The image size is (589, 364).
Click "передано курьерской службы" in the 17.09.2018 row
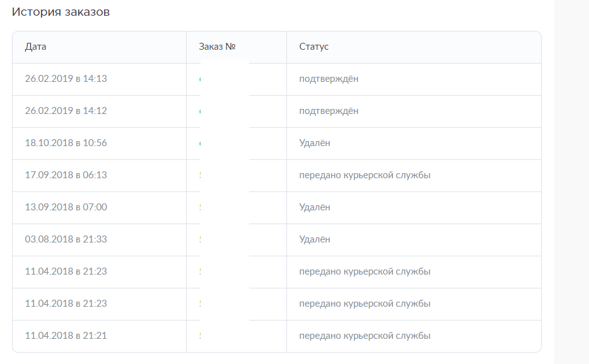pyautogui.click(x=364, y=175)
